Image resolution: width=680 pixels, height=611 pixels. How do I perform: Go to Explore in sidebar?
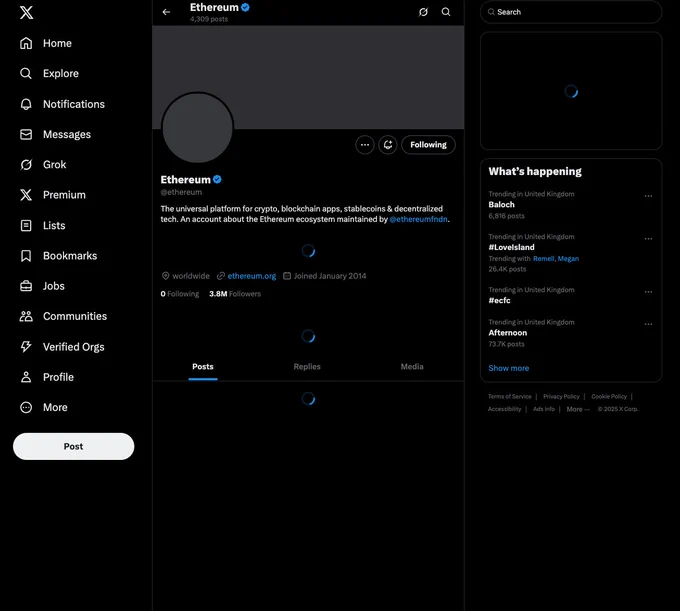49,74
